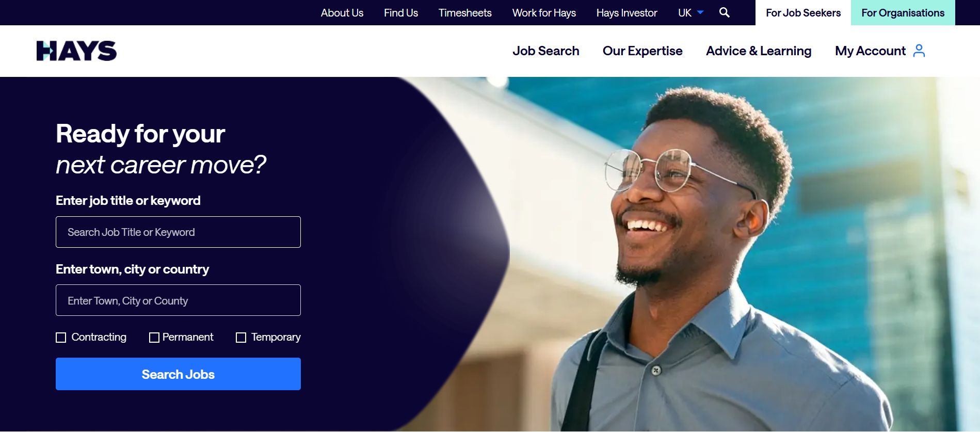Open the About Us link
The width and height of the screenshot is (980, 432).
click(x=342, y=13)
